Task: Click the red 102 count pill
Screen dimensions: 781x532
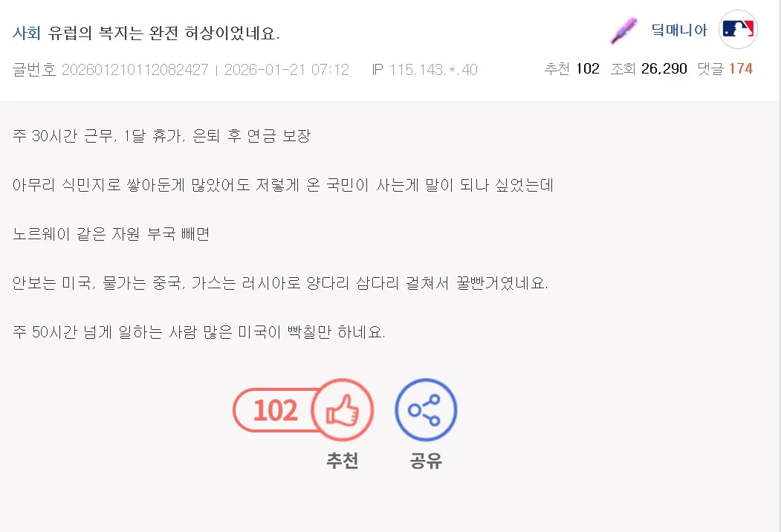Action: pyautogui.click(x=273, y=410)
